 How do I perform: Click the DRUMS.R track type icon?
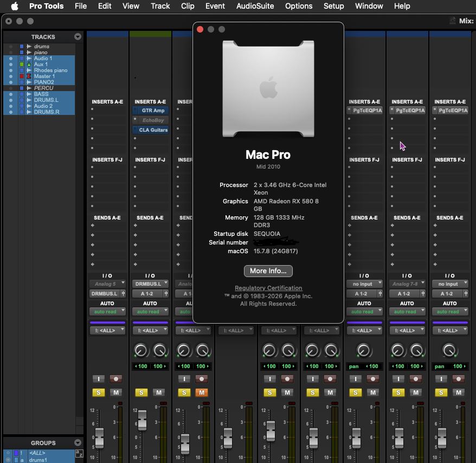pos(29,112)
